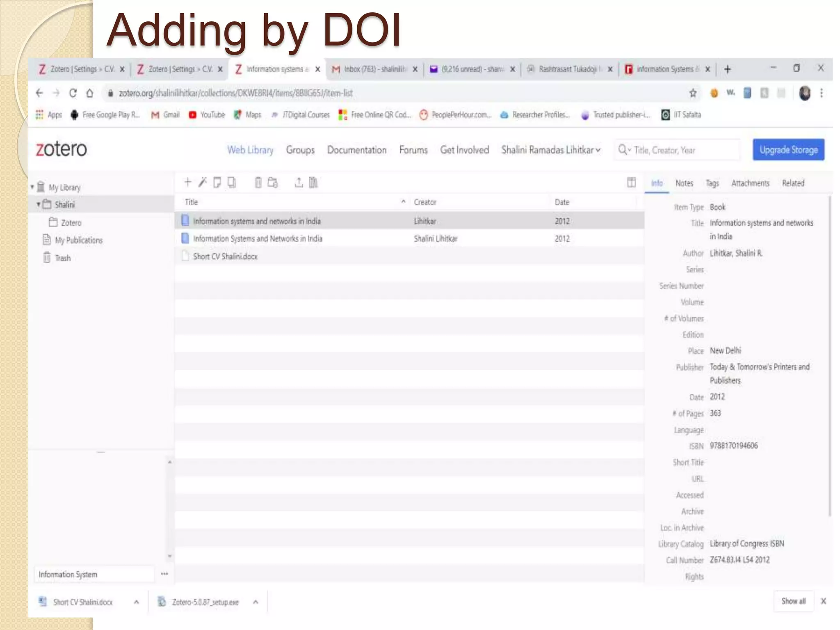Switch to the Attachments tab
The image size is (840, 630).
[750, 183]
